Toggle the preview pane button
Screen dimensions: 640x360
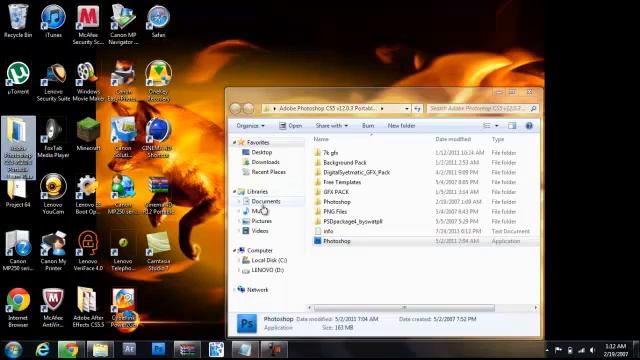point(512,126)
